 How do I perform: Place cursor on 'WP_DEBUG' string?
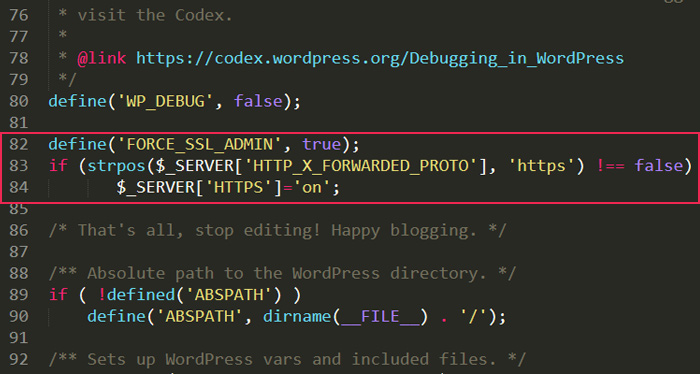(x=166, y=101)
